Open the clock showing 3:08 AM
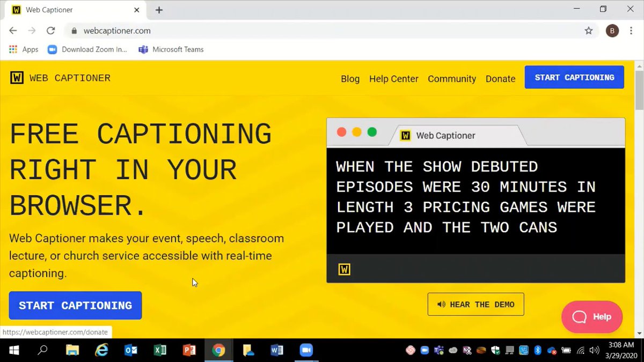 point(622,350)
